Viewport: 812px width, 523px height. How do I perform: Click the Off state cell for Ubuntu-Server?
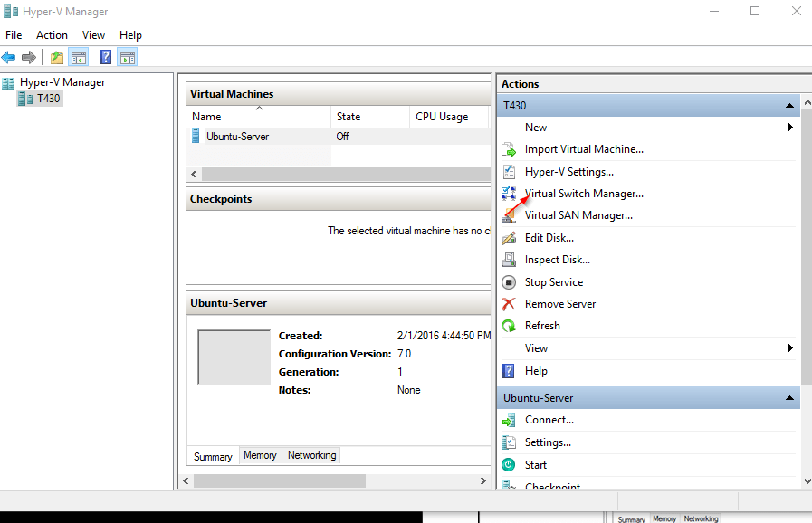(x=342, y=137)
